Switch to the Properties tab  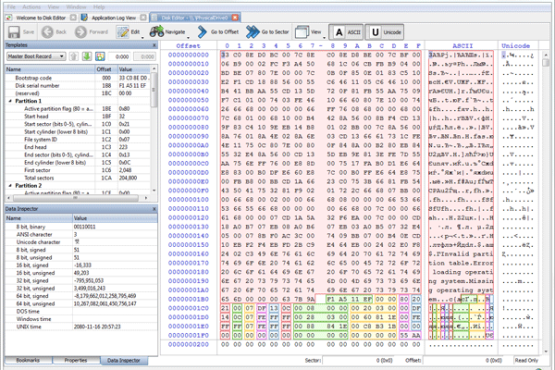point(76,360)
